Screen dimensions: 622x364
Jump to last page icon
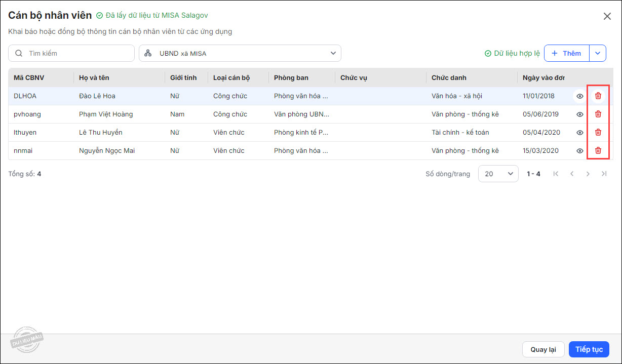[604, 174]
